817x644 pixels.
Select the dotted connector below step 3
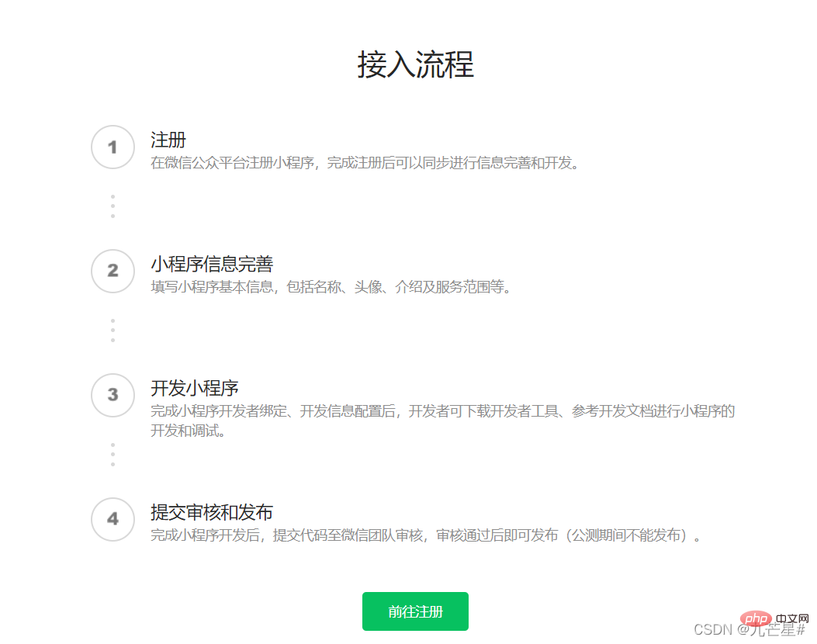(x=112, y=454)
